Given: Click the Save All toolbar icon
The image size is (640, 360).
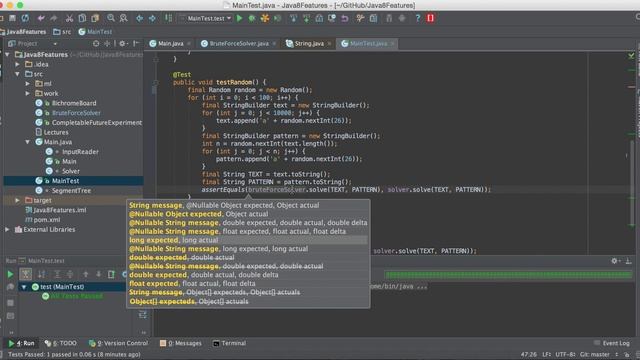Looking at the screenshot, I should [x=12, y=18].
